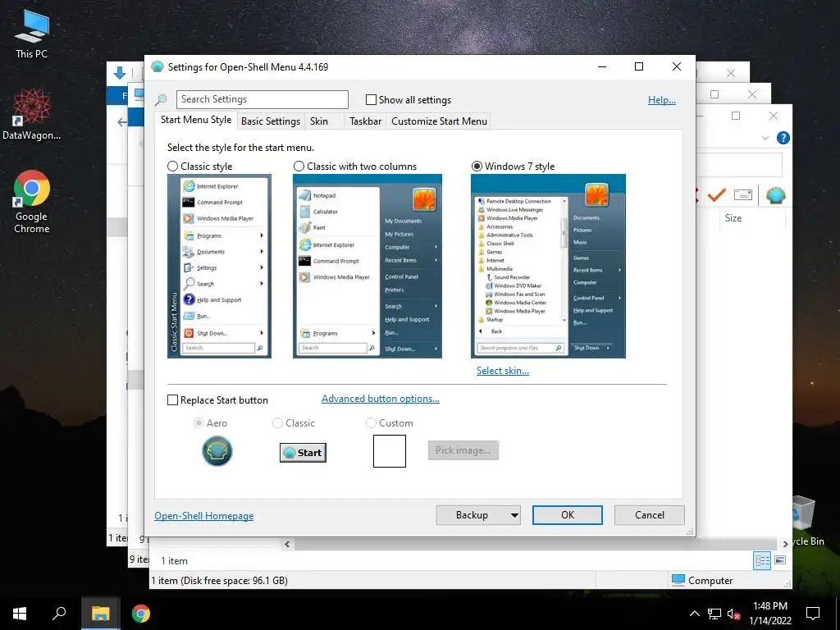Open Chrome from the taskbar
The image size is (840, 630).
tap(141, 614)
